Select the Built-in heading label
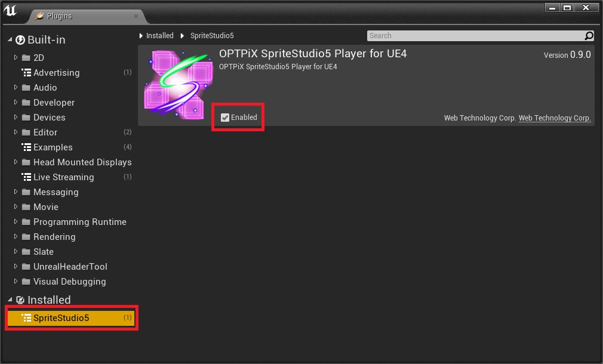Screen dimensions: 603x364 click(47, 39)
